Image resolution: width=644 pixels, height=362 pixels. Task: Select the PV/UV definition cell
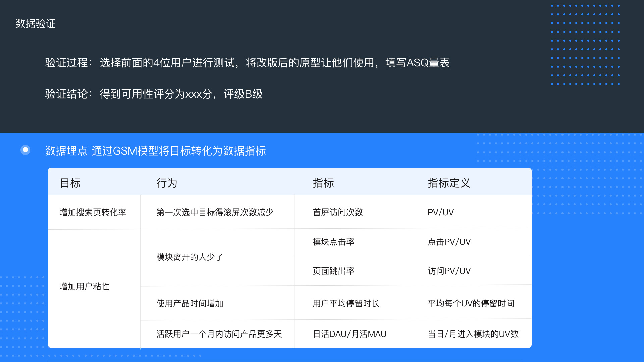[441, 212]
